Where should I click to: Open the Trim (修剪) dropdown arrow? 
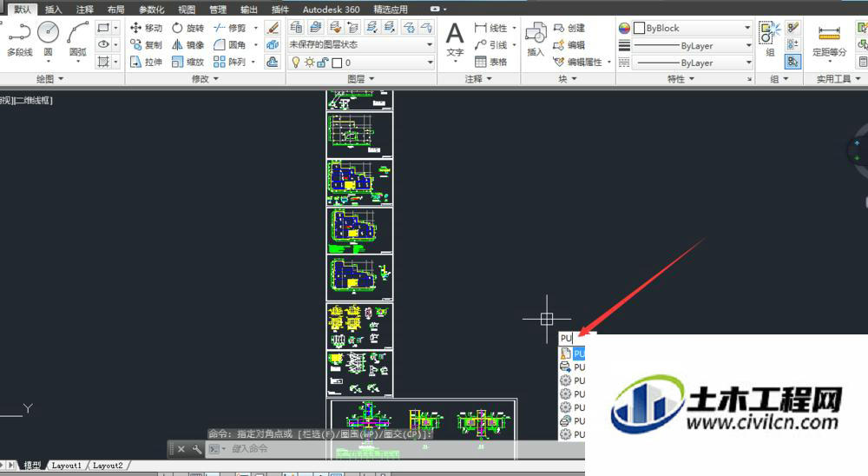pyautogui.click(x=256, y=28)
